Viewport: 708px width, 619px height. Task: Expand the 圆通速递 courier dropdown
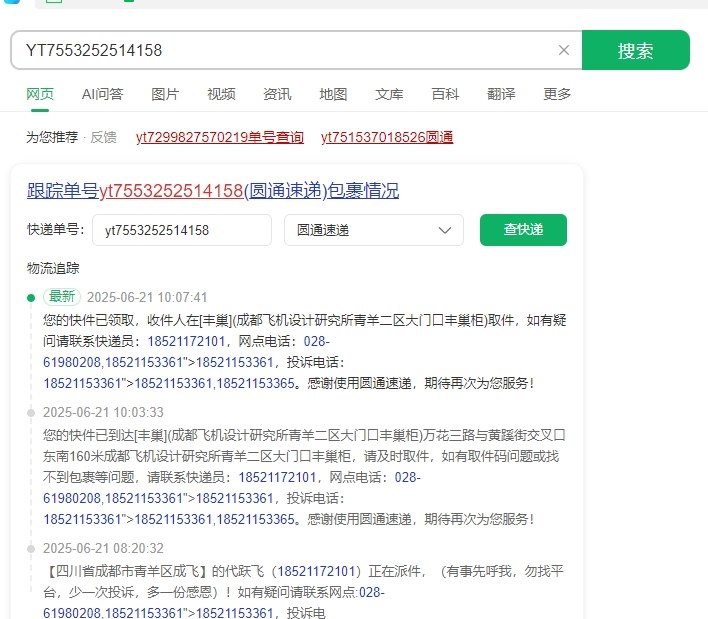pyautogui.click(x=374, y=230)
